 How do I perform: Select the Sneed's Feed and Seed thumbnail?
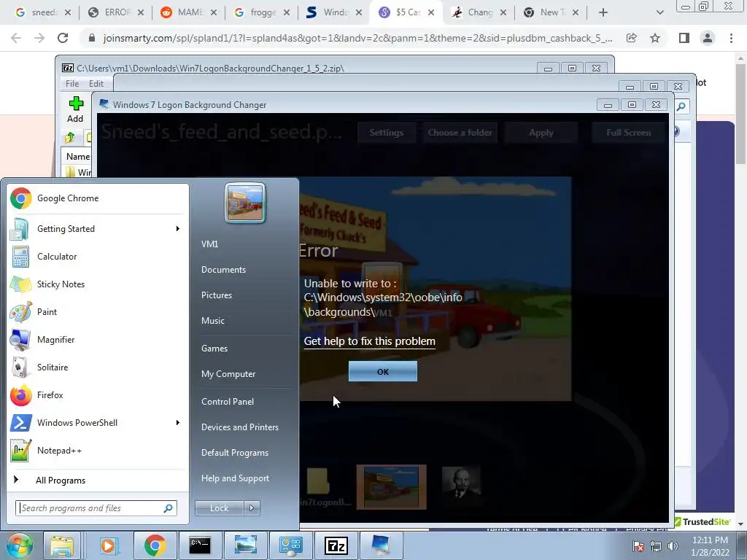click(391, 487)
